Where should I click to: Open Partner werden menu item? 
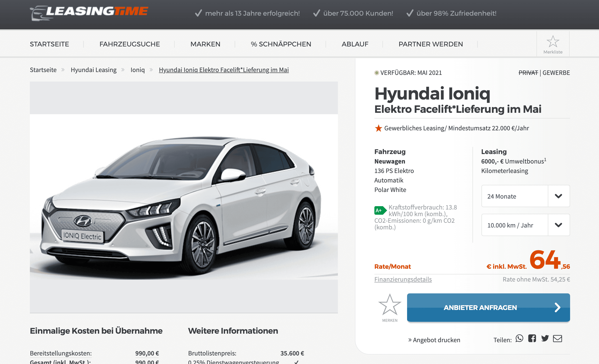(431, 44)
